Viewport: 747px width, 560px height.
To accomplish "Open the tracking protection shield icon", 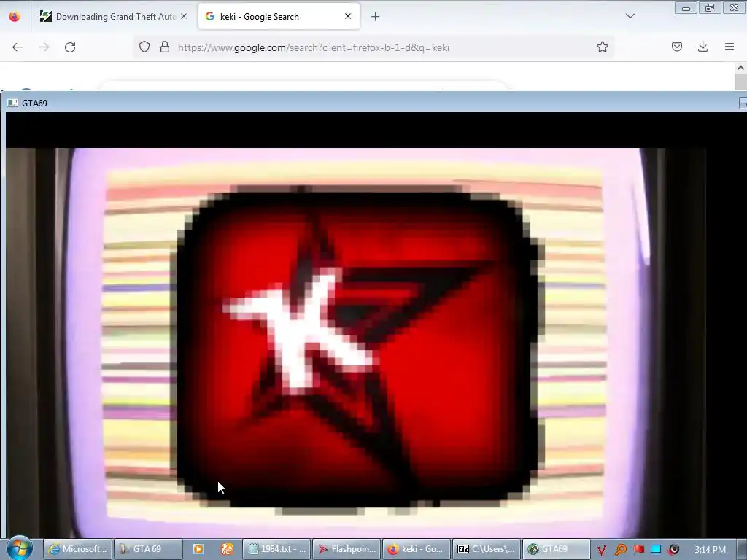I will (x=144, y=47).
